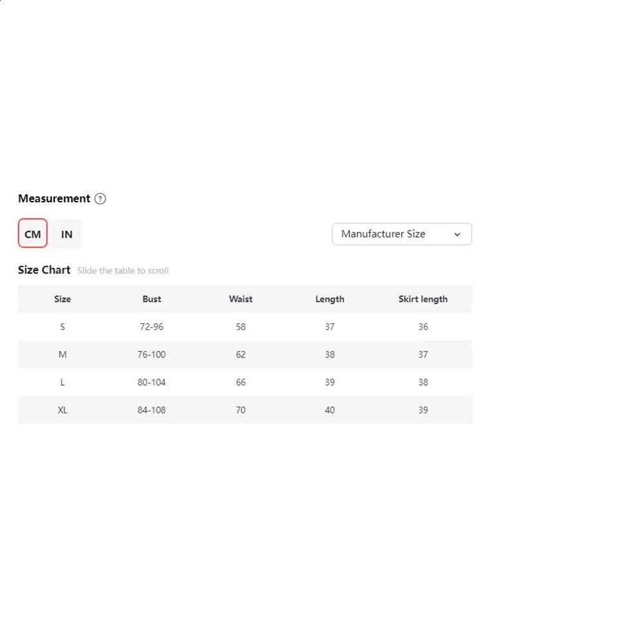Click the Measurement heading text
Image resolution: width=644 pixels, height=644 pixels.
(x=54, y=198)
